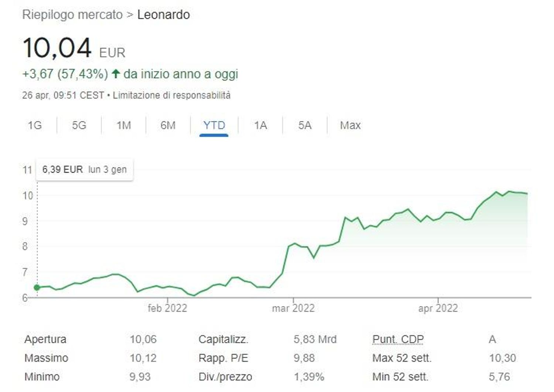View the 5A chart range

(305, 125)
